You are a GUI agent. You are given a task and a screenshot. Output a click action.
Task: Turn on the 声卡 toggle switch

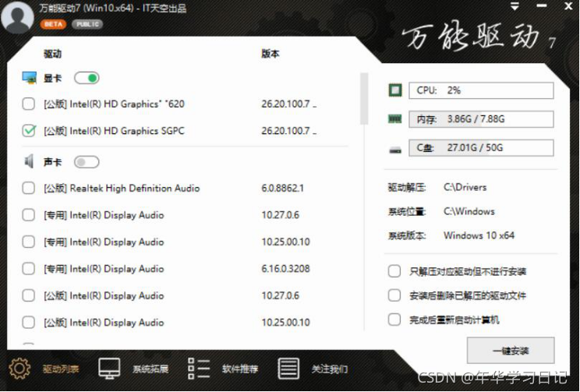(87, 162)
